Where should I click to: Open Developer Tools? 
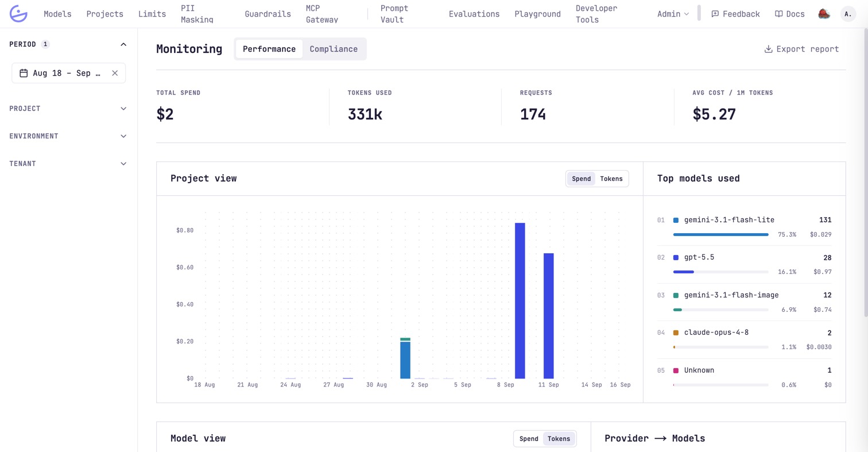(x=596, y=14)
